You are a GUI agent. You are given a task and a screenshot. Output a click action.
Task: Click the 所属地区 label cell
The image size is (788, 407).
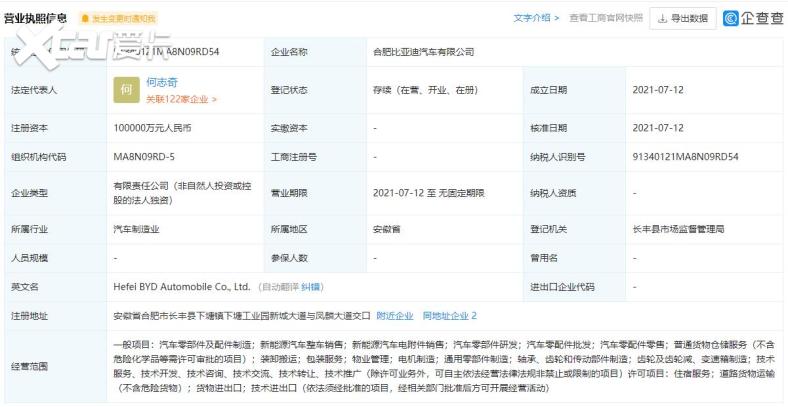pyautogui.click(x=315, y=230)
